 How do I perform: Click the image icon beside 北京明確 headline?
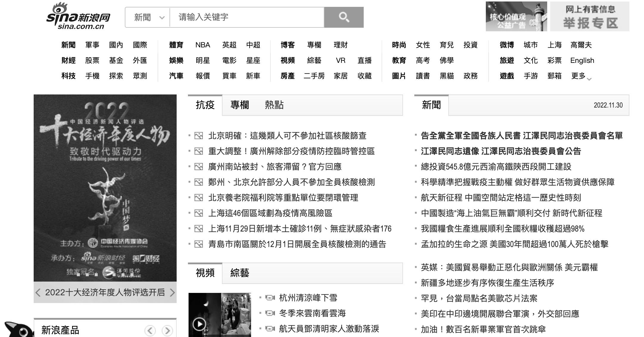199,136
